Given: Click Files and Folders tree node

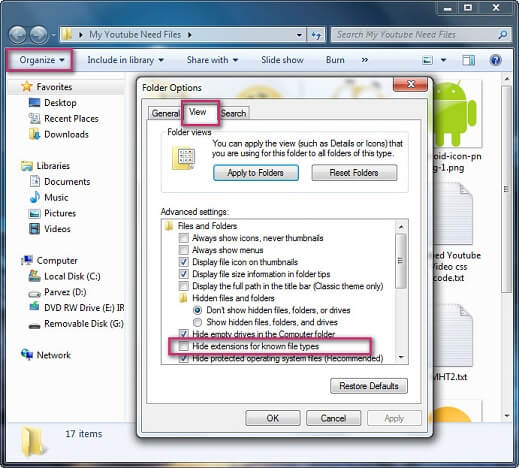Looking at the screenshot, I should (x=207, y=226).
